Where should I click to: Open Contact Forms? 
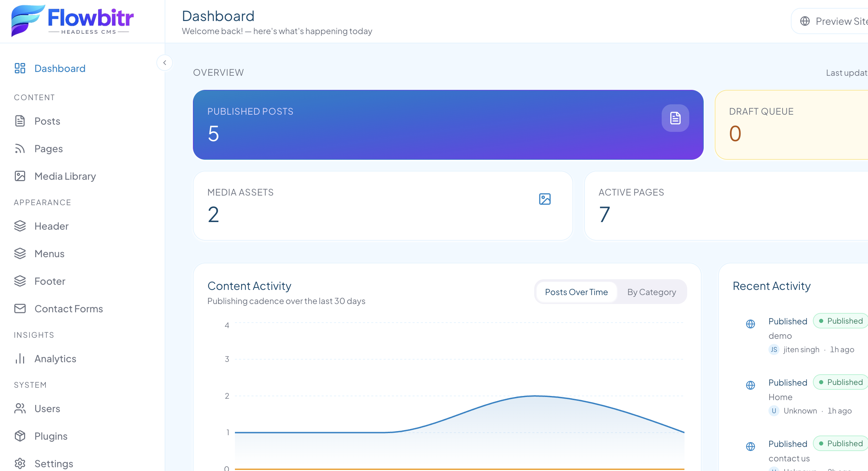tap(69, 308)
